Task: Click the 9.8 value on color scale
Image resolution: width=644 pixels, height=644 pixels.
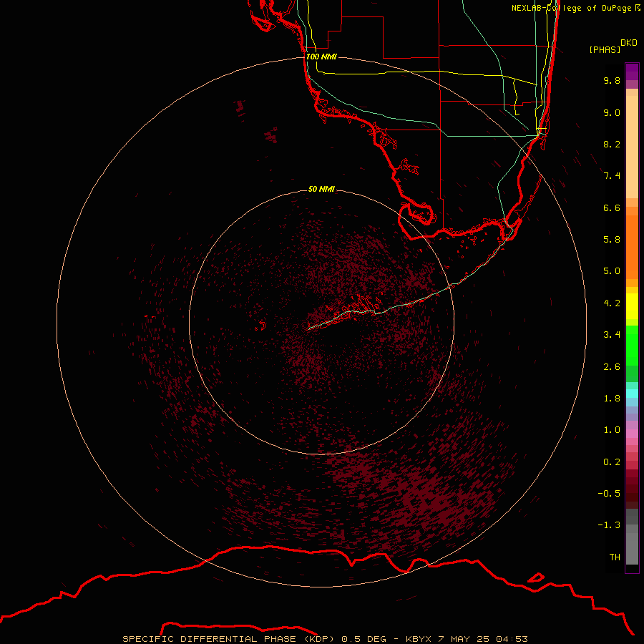Action: pyautogui.click(x=612, y=80)
